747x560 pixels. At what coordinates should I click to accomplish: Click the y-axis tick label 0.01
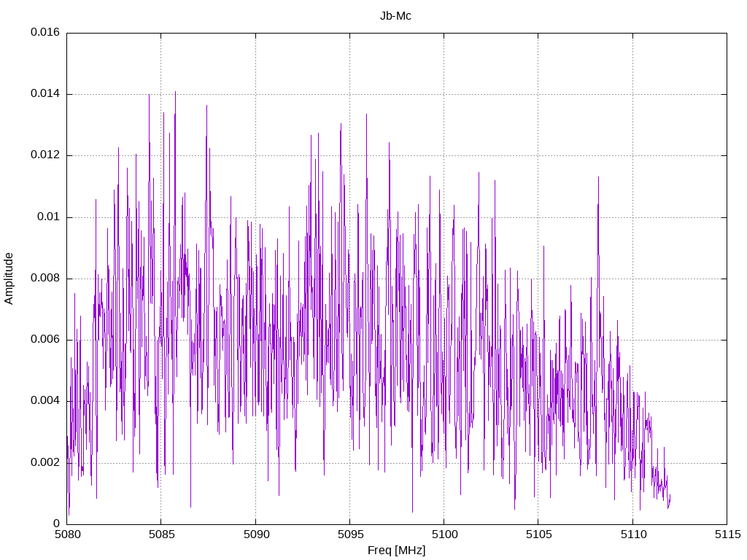coord(49,217)
